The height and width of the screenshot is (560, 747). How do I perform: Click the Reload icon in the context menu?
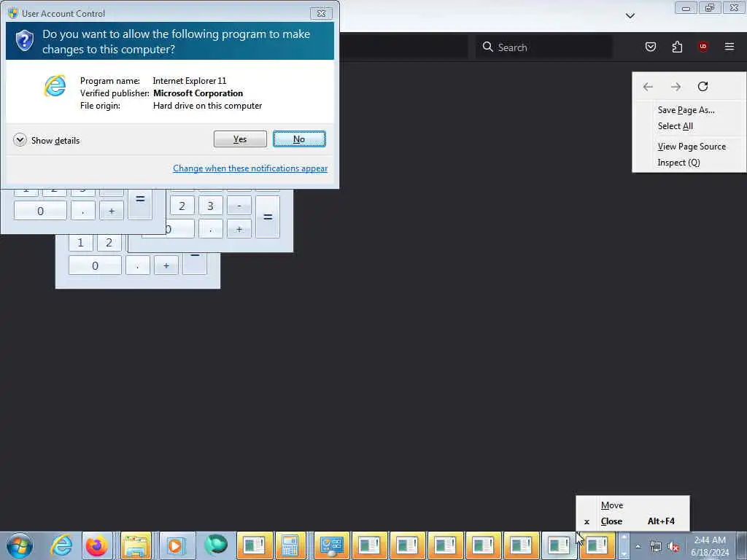(703, 87)
